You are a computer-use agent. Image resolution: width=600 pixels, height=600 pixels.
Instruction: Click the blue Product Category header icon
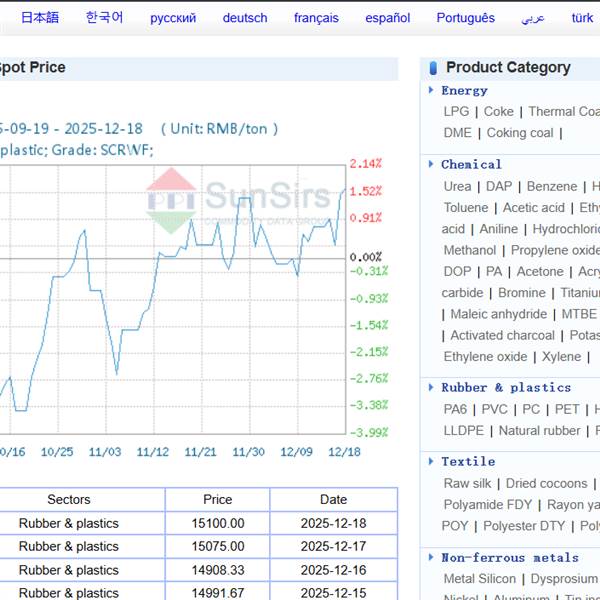pyautogui.click(x=433, y=68)
